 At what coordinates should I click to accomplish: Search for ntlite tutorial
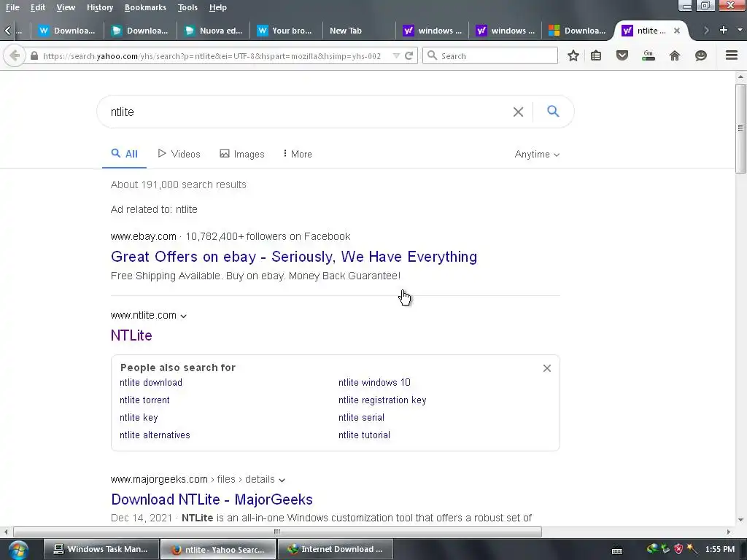tap(364, 435)
